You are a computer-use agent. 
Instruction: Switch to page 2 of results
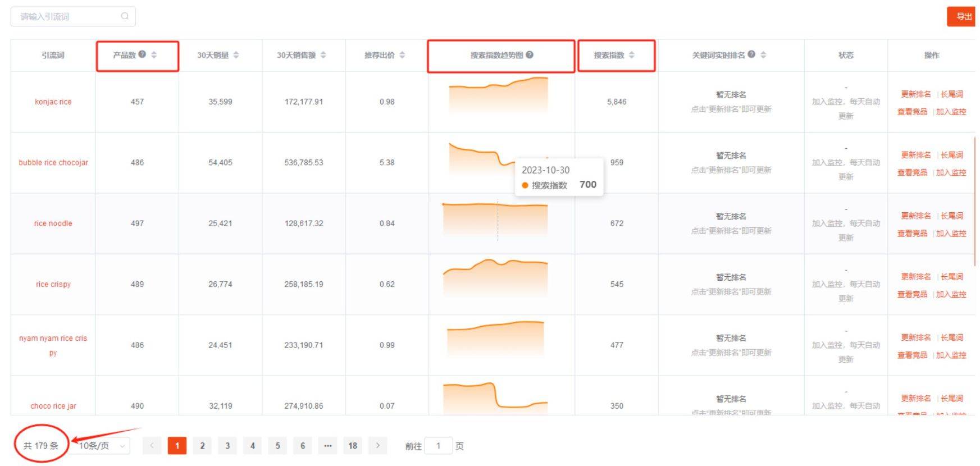(202, 446)
